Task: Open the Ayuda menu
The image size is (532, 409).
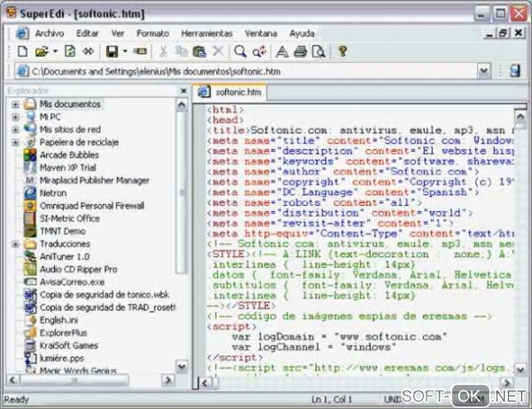Action: click(301, 33)
